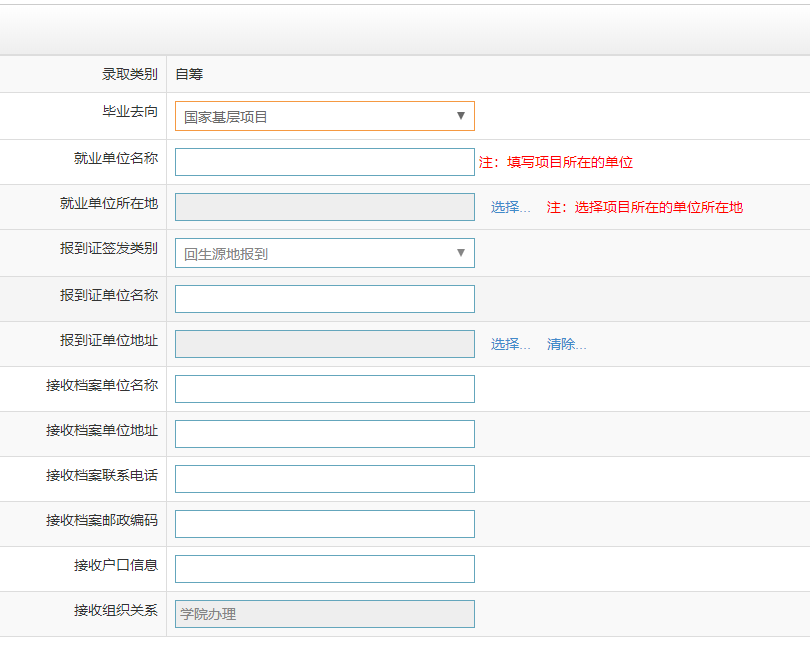Viewport: 810px width, 655px height.
Task: Click 选择... link beside 就业单位所在地
Action: click(x=510, y=208)
